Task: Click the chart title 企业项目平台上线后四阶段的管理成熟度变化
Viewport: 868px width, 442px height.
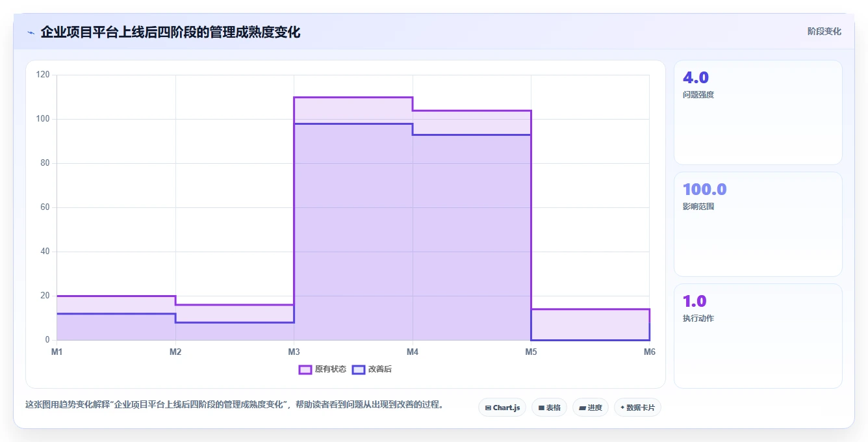Action: pos(170,32)
